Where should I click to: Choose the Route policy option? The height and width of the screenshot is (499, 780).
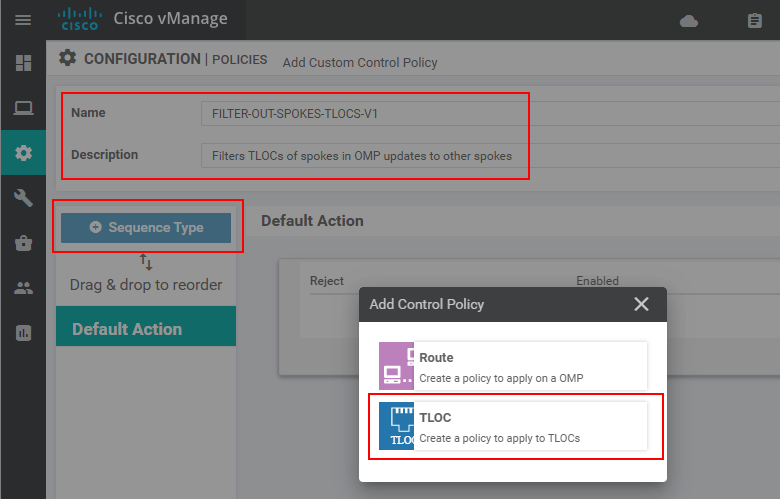click(x=513, y=367)
